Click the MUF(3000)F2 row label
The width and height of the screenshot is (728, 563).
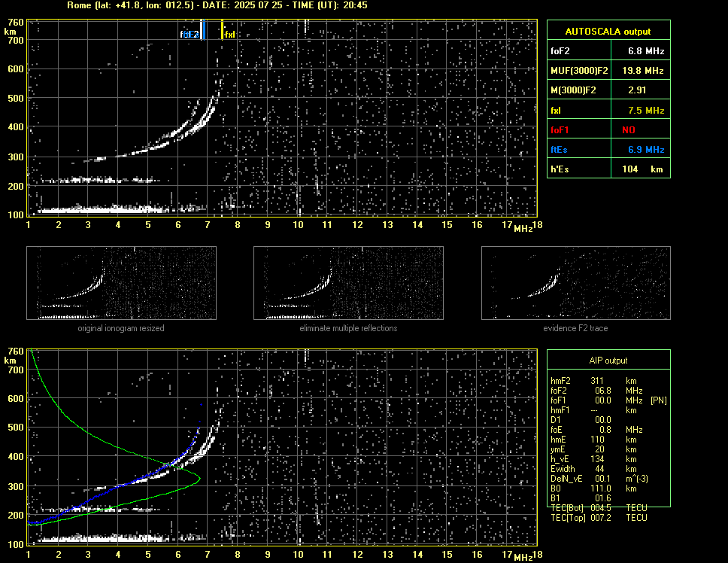coord(579,71)
